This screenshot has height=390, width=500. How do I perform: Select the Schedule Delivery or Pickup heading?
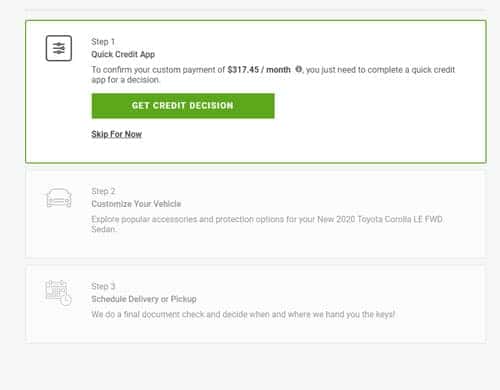144,299
